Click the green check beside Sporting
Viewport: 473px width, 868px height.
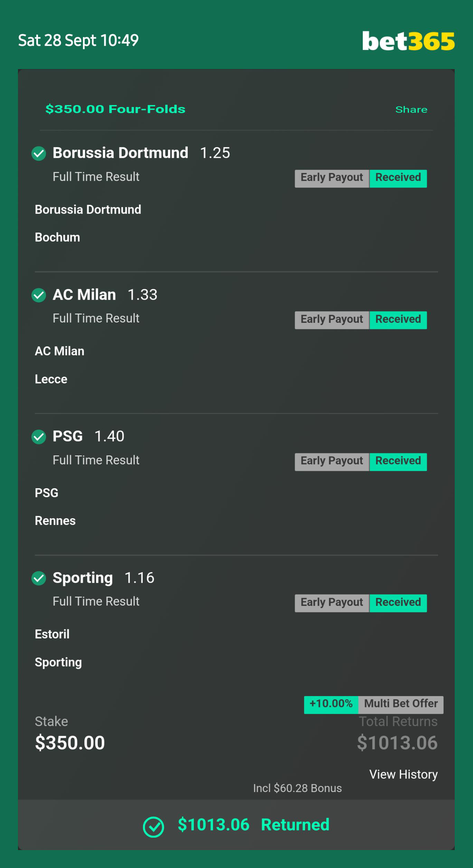[39, 578]
